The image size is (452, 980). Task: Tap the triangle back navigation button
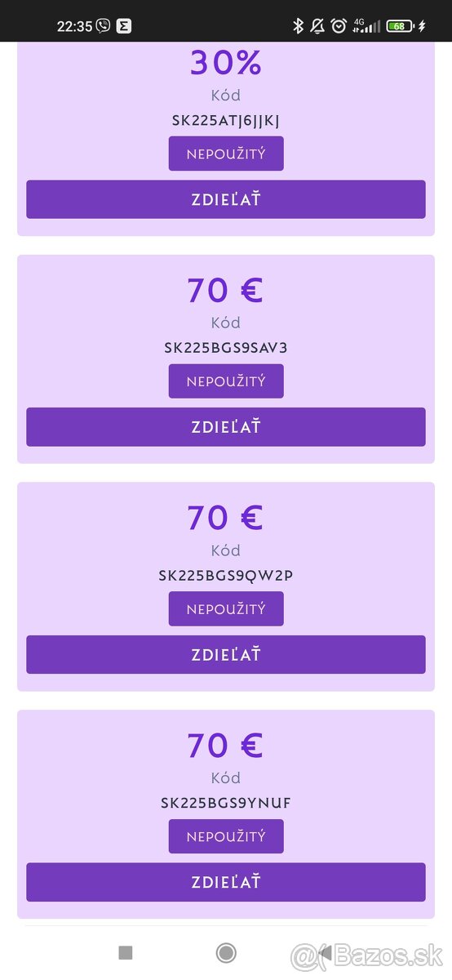[325, 952]
